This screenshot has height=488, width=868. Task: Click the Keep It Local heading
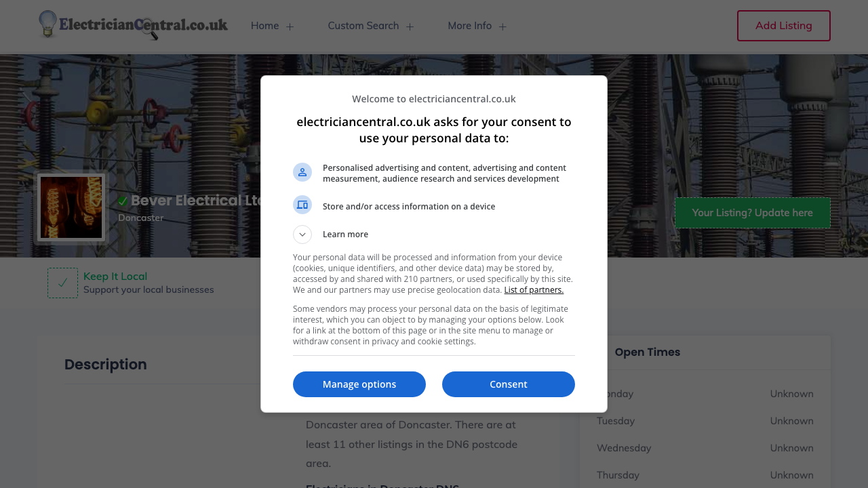click(115, 277)
